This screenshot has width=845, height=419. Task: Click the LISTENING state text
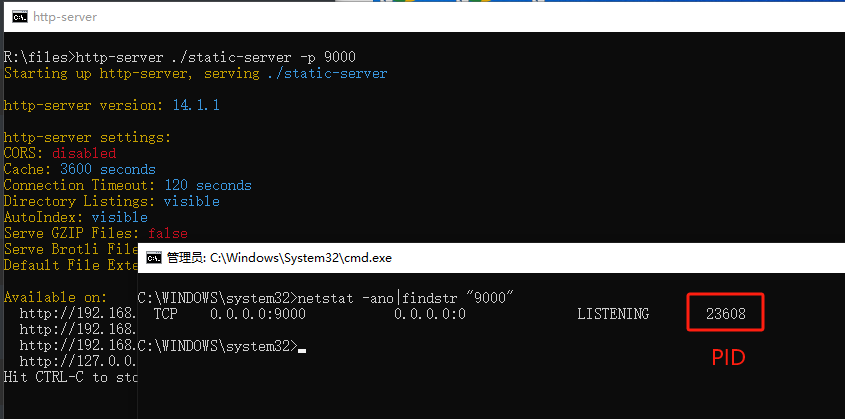pos(613,313)
